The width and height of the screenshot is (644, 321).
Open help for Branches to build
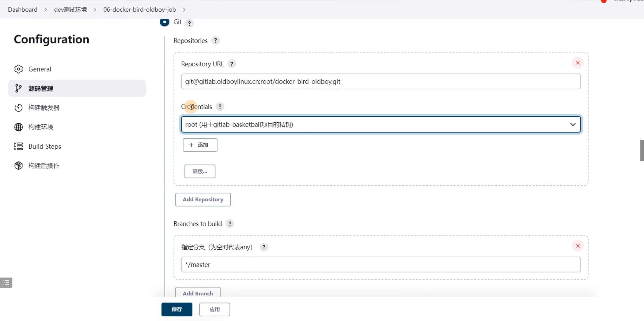230,224
